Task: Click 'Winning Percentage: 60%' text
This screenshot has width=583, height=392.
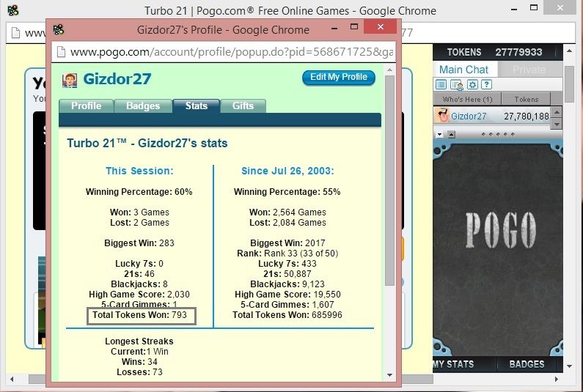Action: [x=139, y=192]
